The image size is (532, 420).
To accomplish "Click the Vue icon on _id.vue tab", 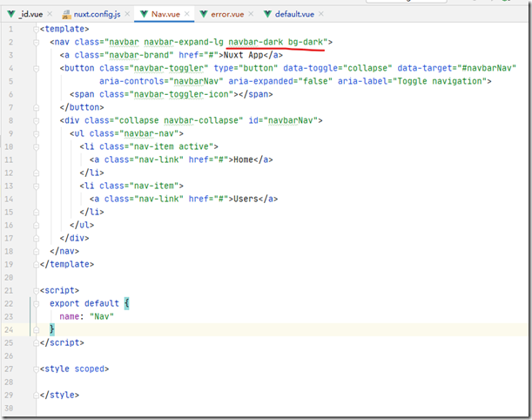I will point(11,14).
